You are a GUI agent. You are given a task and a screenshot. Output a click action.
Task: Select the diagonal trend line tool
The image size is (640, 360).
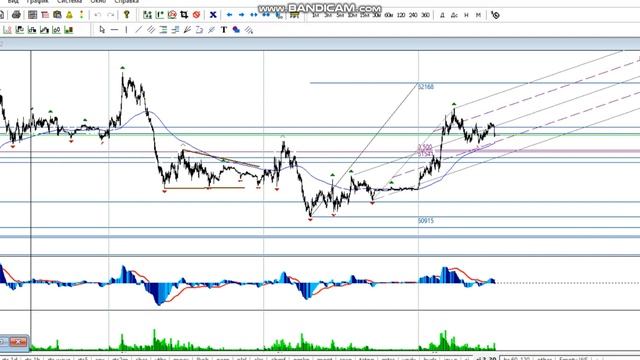pos(139,29)
